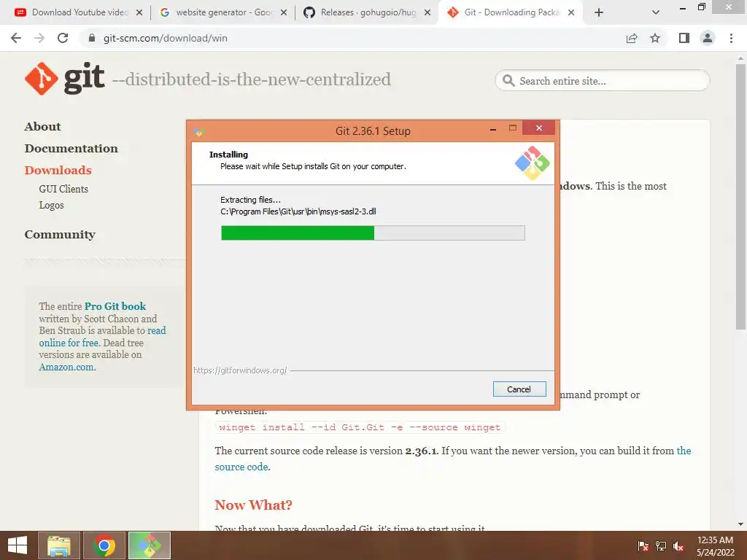Click the Git Setup title bar icon
Screen dimensions: 747x560
tap(199, 131)
